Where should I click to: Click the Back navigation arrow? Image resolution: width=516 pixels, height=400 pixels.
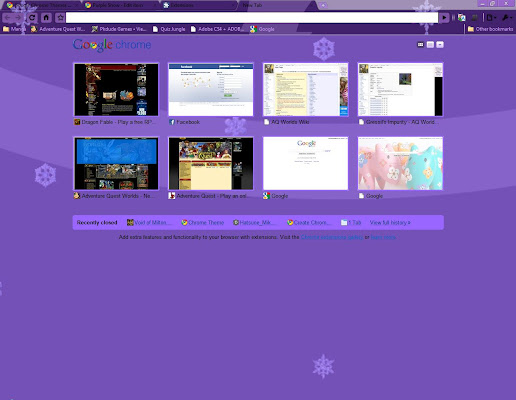point(8,18)
